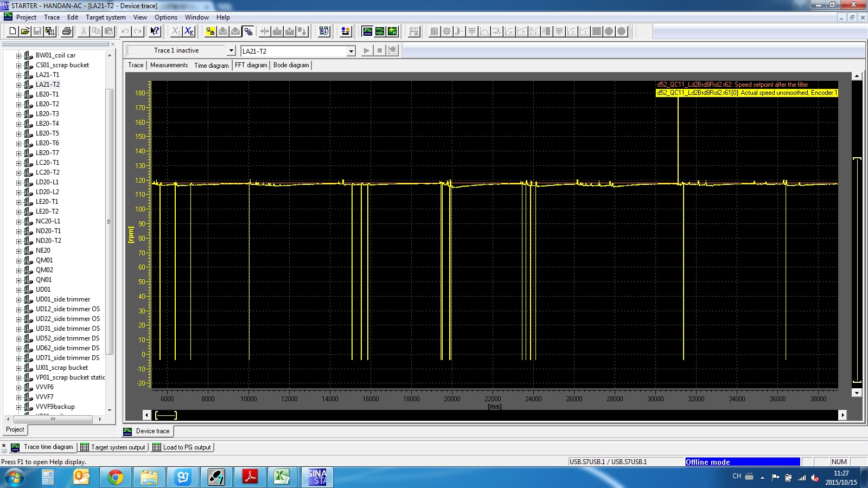The width and height of the screenshot is (868, 488).
Task: Open the Help menu
Action: (223, 17)
